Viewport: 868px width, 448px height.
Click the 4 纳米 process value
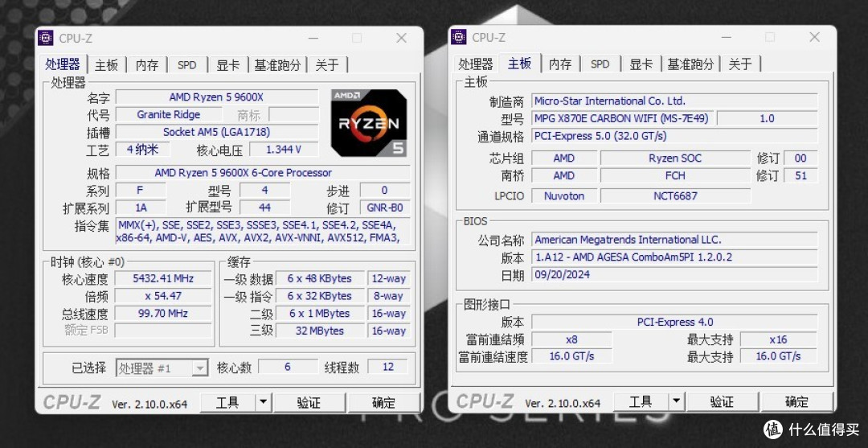tap(142, 149)
